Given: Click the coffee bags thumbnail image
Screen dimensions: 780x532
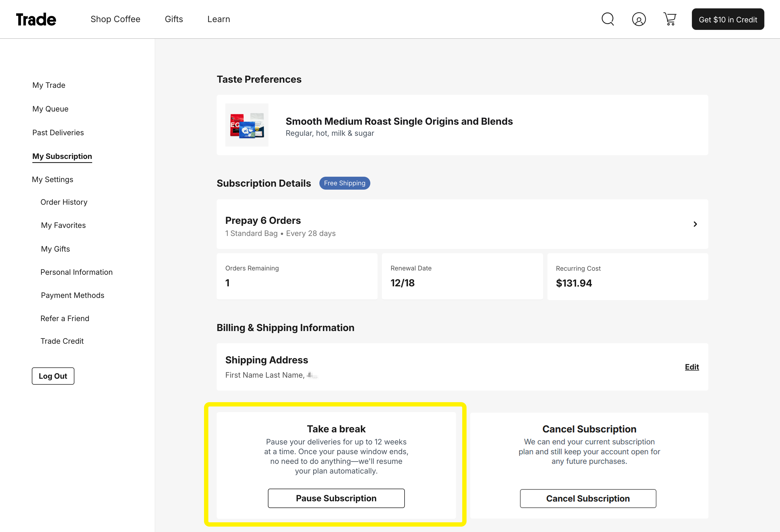Looking at the screenshot, I should 247,125.
